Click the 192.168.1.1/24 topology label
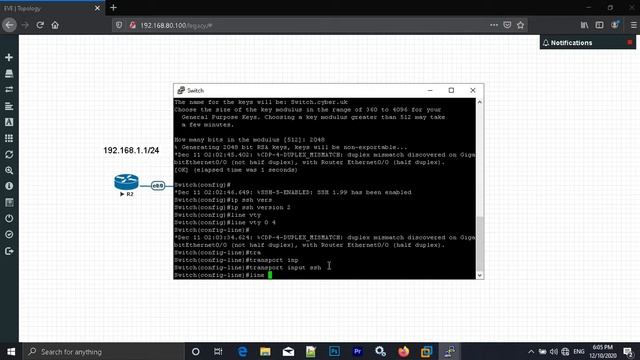Viewport: 640px width, 360px height. tap(131, 150)
